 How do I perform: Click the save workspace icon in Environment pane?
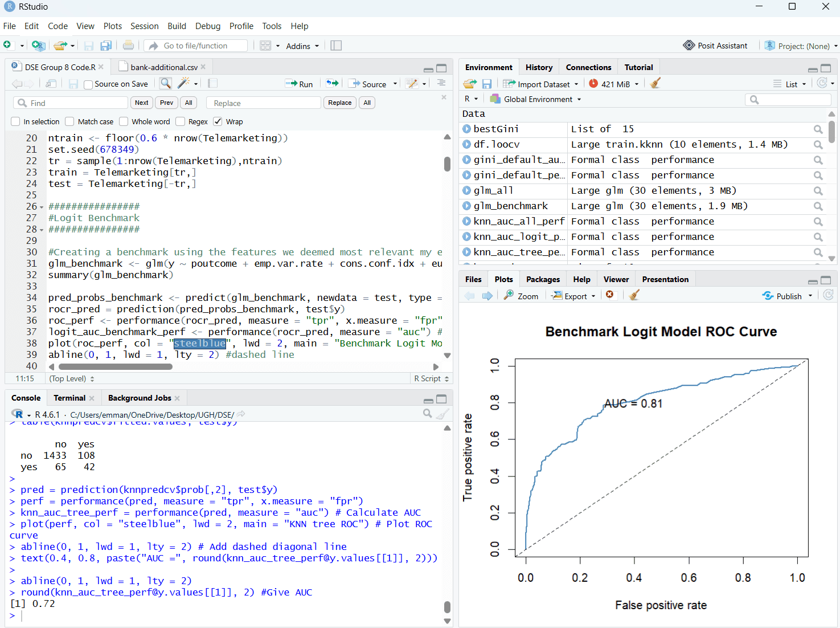point(487,84)
